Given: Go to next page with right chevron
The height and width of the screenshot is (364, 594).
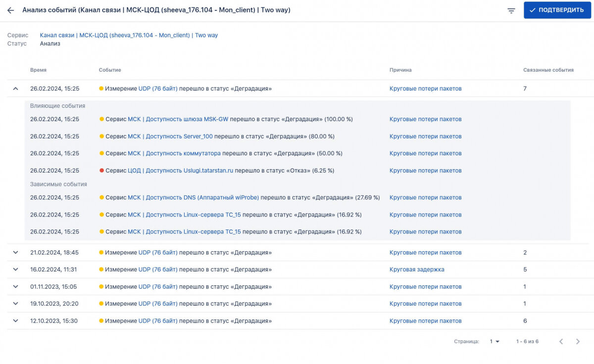Looking at the screenshot, I should click(578, 341).
